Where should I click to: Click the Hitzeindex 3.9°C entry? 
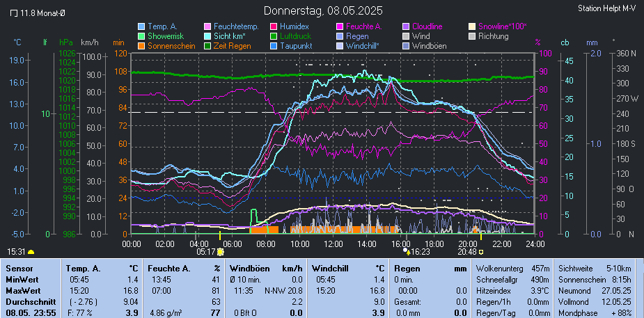[x=512, y=290]
